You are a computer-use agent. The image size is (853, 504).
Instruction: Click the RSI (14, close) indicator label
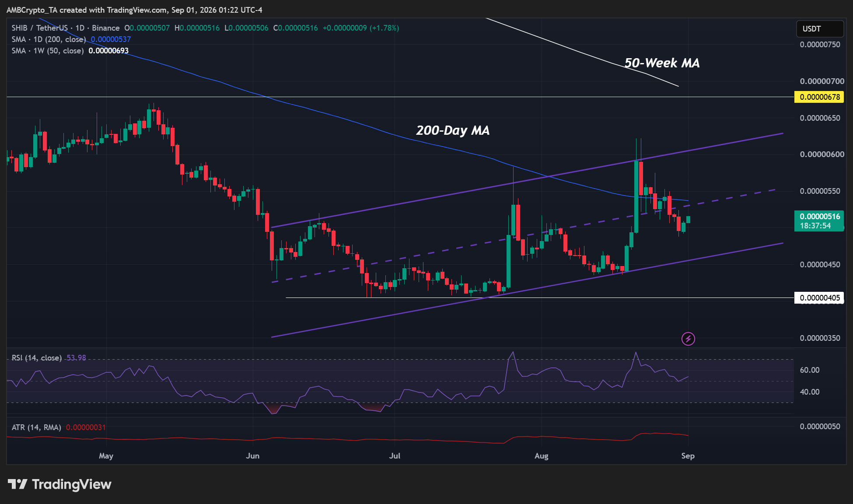click(37, 358)
